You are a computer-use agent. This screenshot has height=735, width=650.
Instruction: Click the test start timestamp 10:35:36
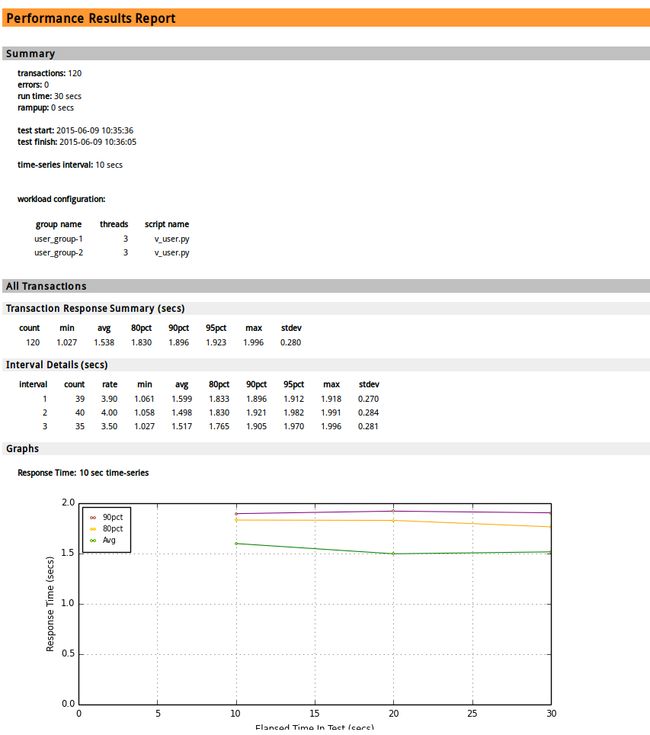click(x=117, y=130)
